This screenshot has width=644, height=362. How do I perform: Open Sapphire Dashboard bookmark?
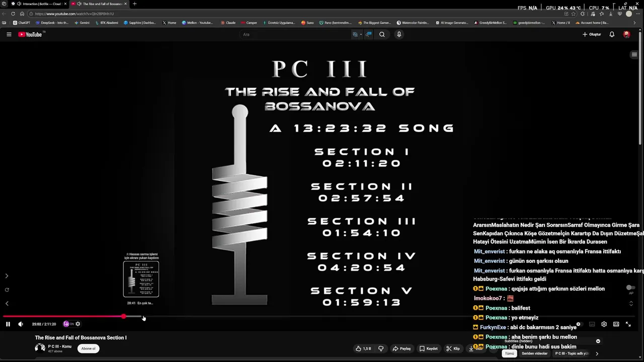pos(140,23)
